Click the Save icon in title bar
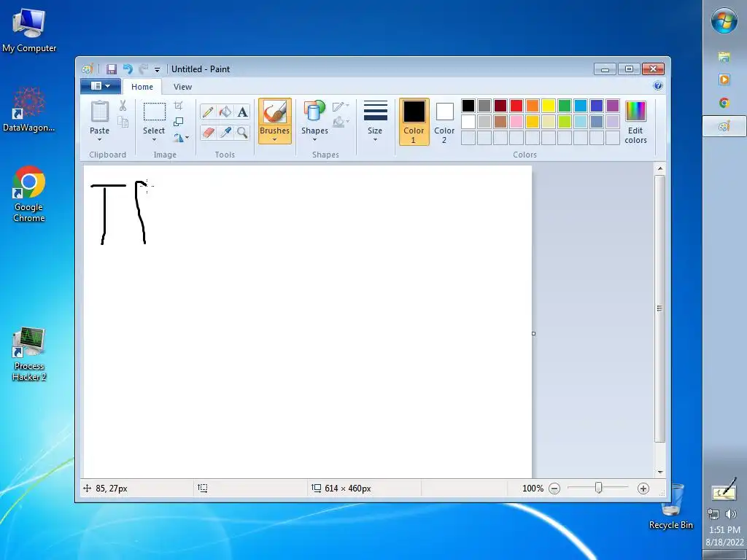Image resolution: width=747 pixels, height=560 pixels. 111,69
